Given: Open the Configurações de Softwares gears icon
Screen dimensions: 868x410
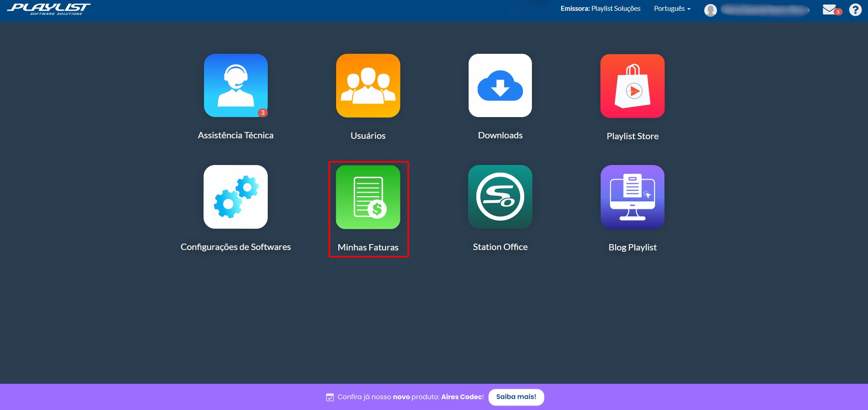Looking at the screenshot, I should (236, 197).
